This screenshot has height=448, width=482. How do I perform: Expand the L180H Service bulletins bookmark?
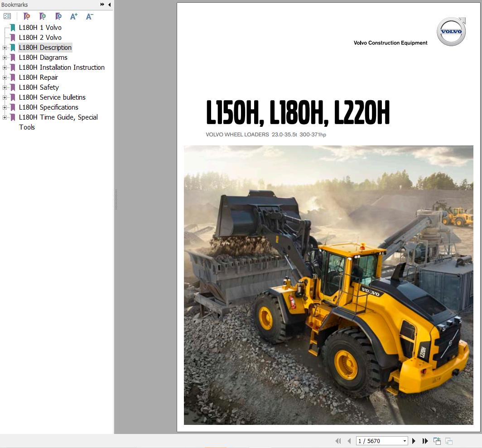(5, 97)
